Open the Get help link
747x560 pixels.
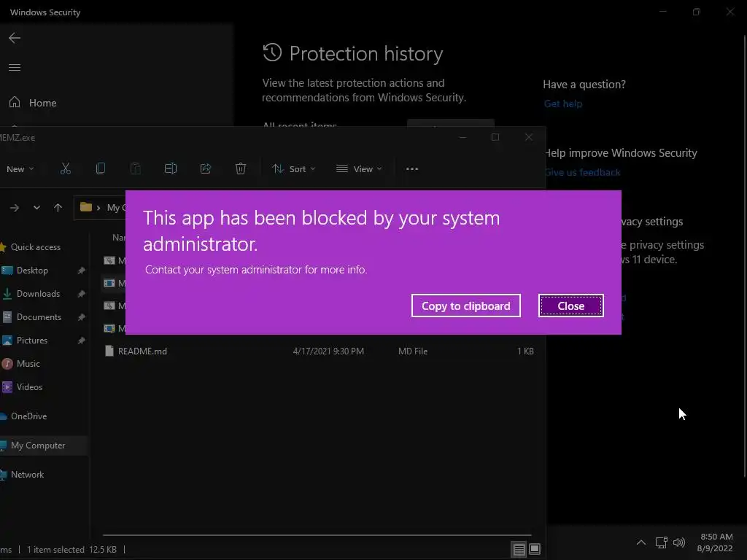coord(563,104)
